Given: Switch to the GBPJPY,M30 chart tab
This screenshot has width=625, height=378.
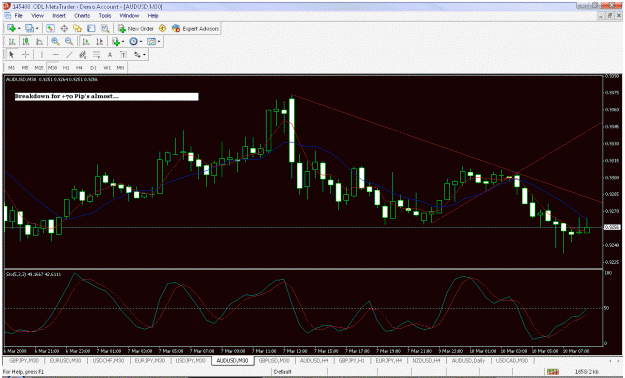Looking at the screenshot, I should pyautogui.click(x=24, y=360).
